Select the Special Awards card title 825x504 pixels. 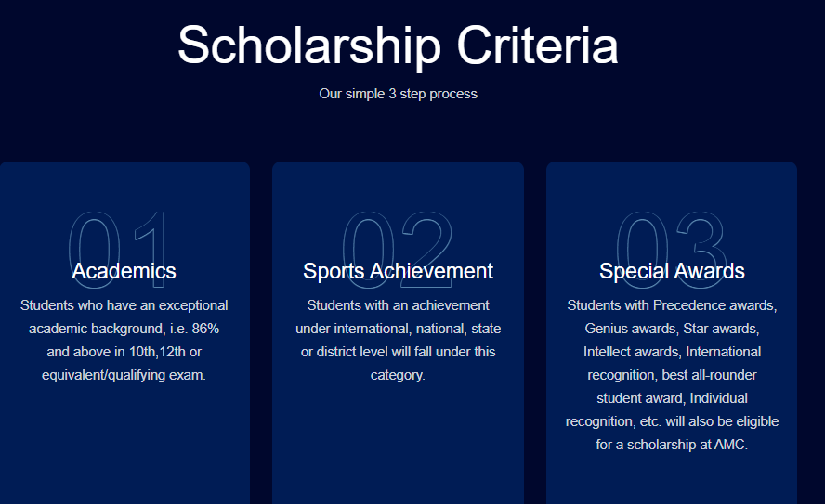672,271
